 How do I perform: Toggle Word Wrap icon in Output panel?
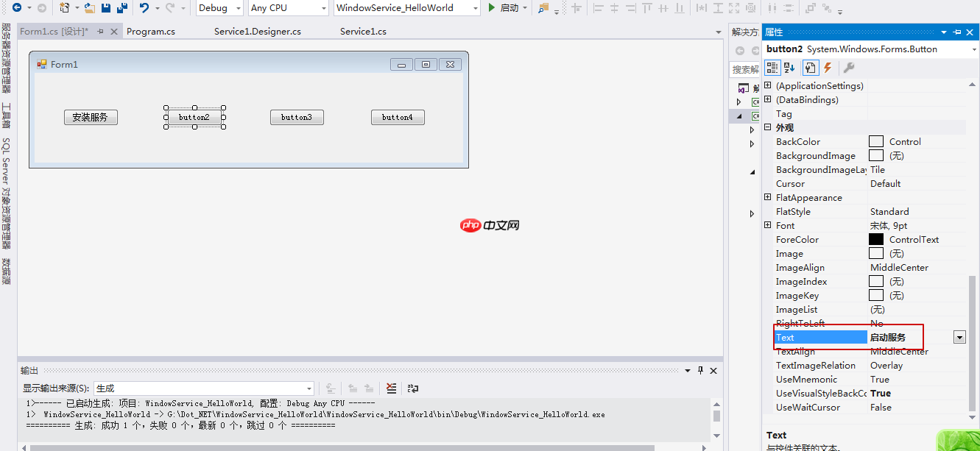413,388
